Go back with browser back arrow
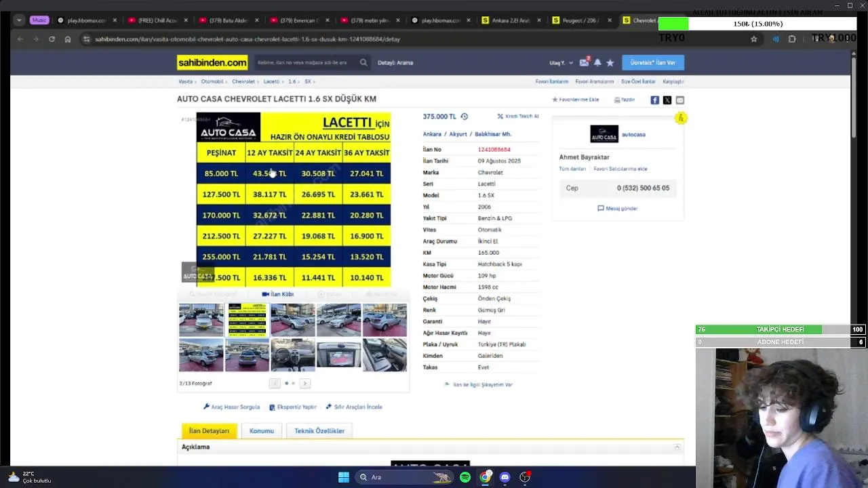The width and height of the screenshot is (868, 488). click(x=20, y=39)
